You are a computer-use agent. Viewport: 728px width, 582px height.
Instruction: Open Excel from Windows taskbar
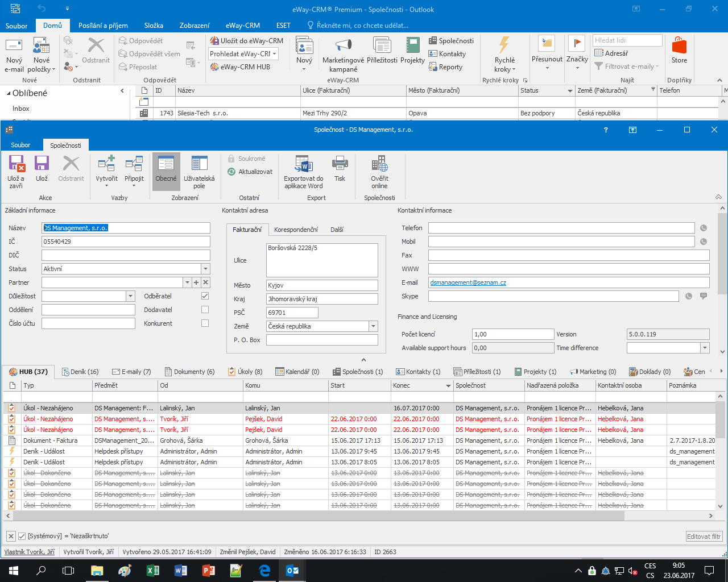(x=152, y=571)
